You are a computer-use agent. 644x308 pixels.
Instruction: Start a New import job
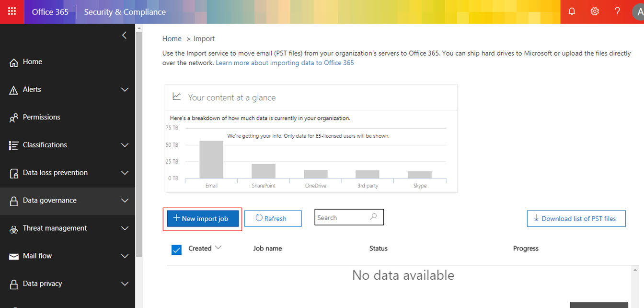[x=203, y=218]
